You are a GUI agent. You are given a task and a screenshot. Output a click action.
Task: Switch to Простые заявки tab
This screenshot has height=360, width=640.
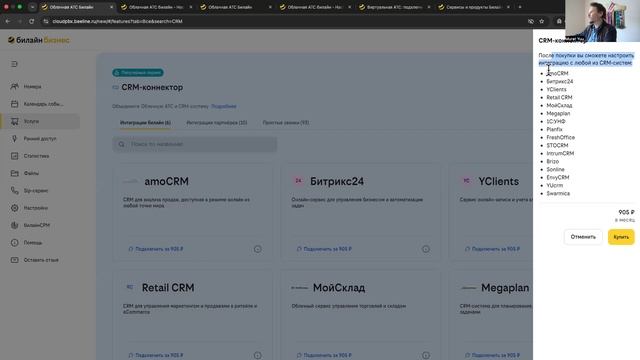coord(286,122)
